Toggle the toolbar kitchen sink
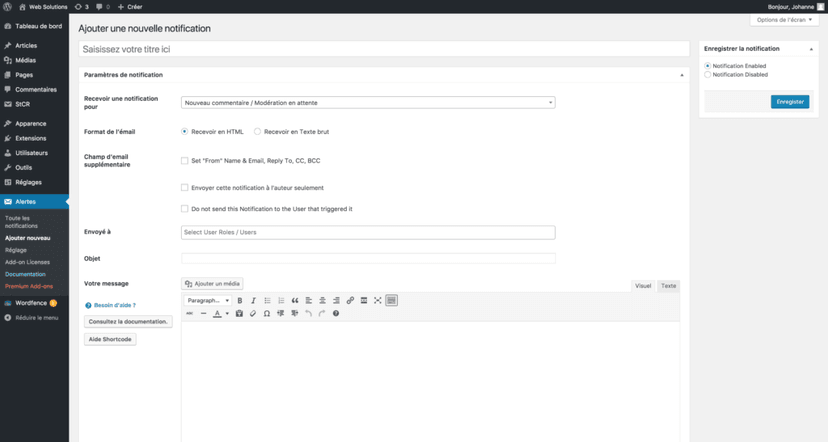Image resolution: width=828 pixels, height=442 pixels. tap(391, 300)
